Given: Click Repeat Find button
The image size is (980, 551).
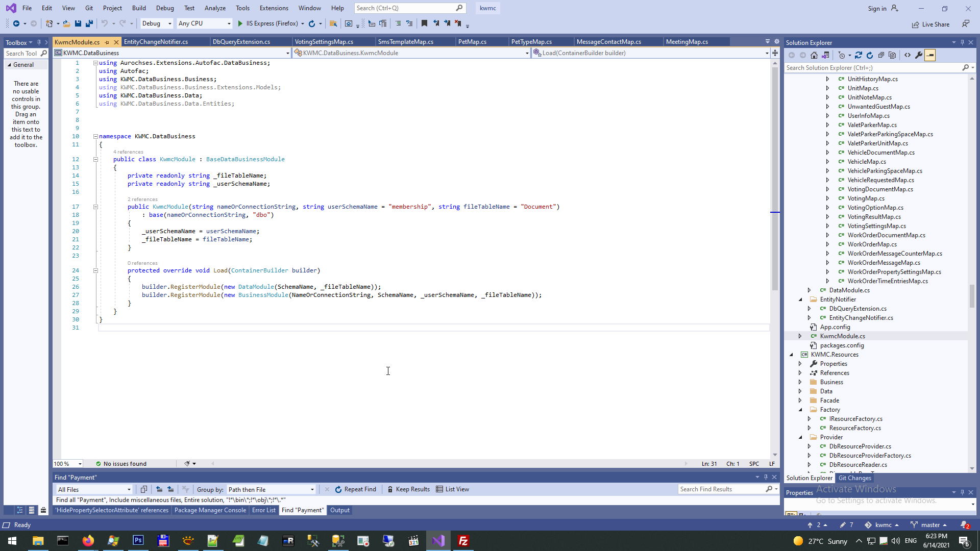Looking at the screenshot, I should click(356, 489).
